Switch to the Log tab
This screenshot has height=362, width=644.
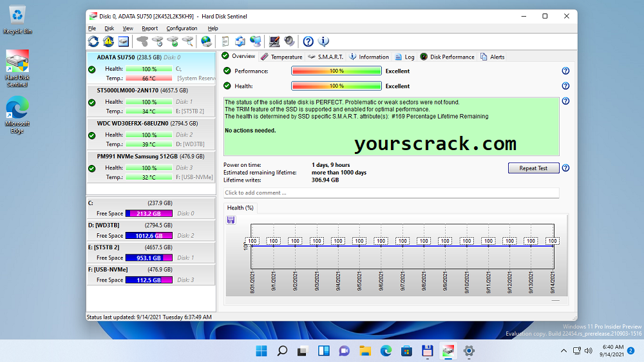[405, 57]
